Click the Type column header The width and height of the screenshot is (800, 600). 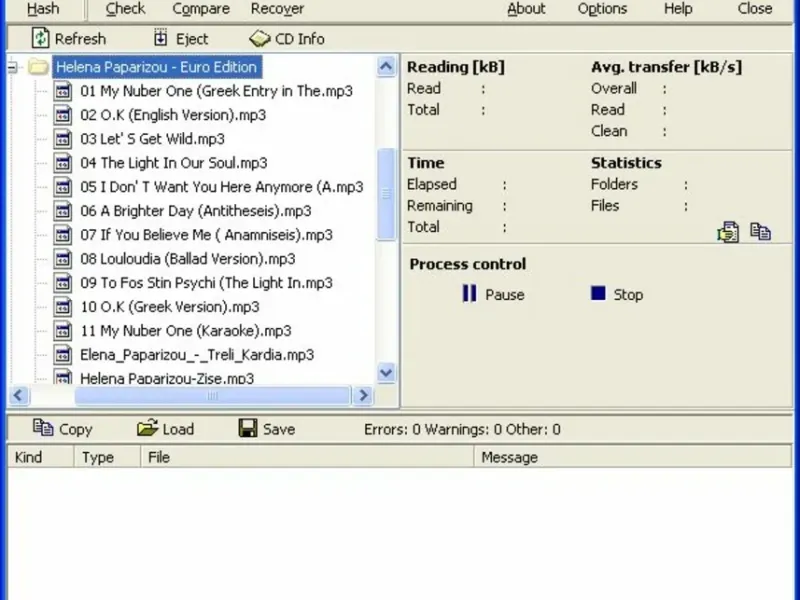107,457
